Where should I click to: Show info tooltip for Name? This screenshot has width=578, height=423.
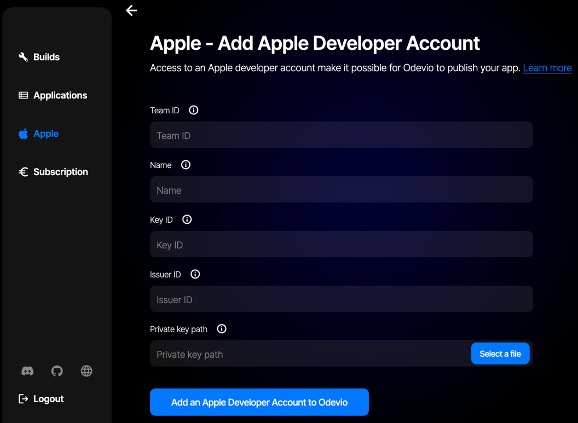(185, 164)
